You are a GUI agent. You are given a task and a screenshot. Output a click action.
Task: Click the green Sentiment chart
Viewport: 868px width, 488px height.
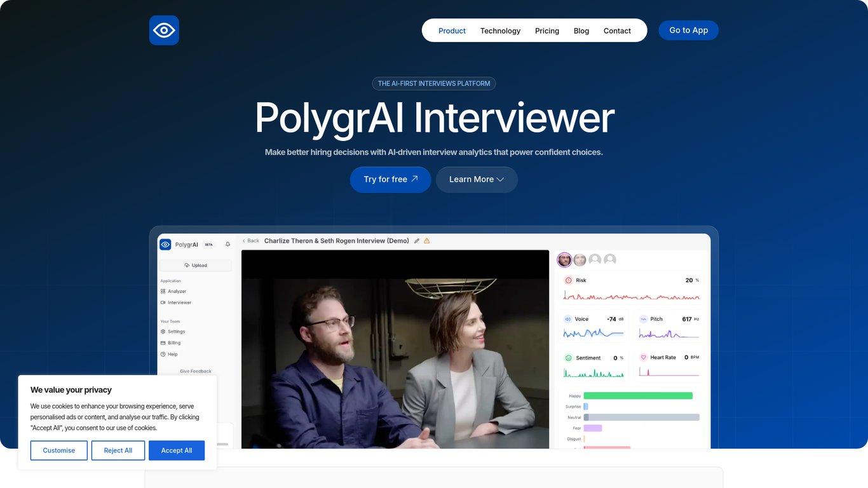coord(593,372)
